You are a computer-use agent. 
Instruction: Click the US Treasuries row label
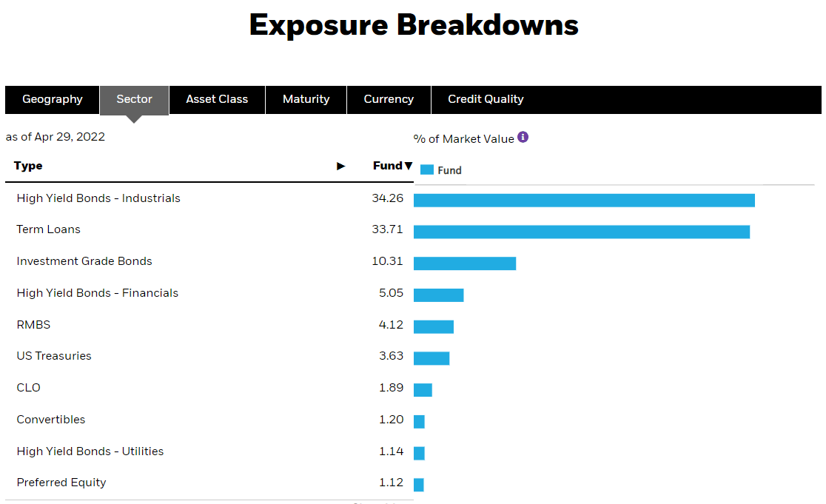54,356
